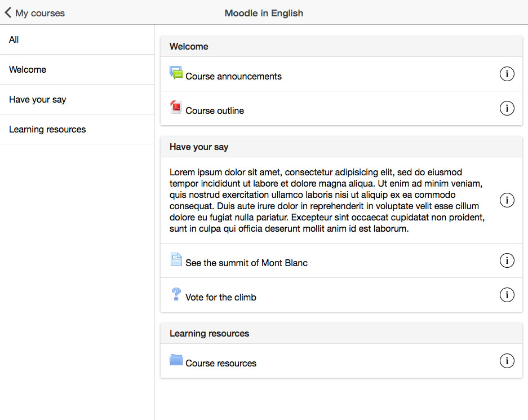Select Learning resources in the sidebar
Screen dimensions: 528x420
[x=77, y=129]
